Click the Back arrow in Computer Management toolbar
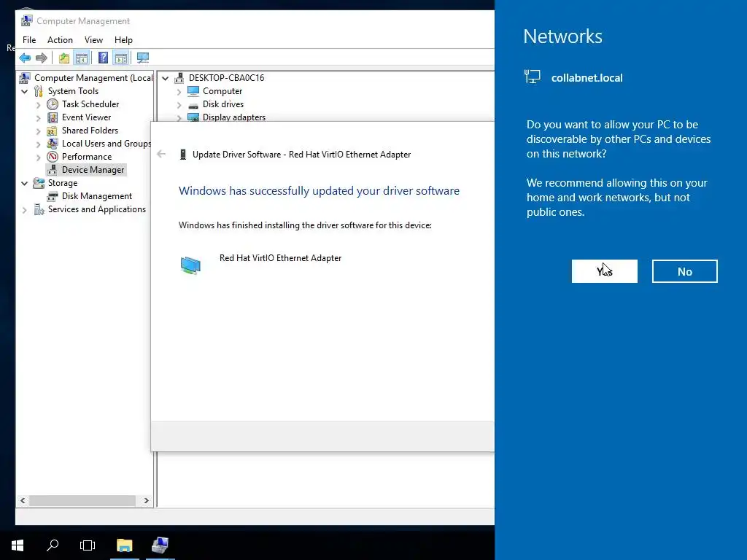 (x=25, y=58)
